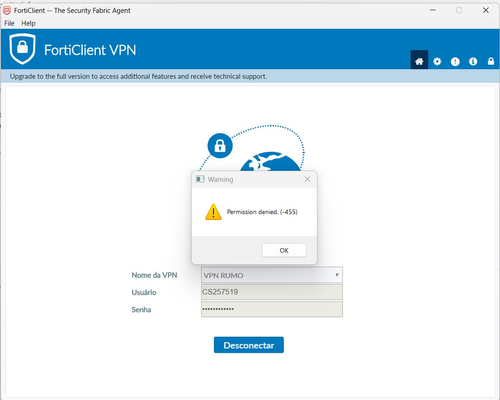The image size is (500, 400).
Task: Minimize the FortiClient window
Action: point(433,10)
